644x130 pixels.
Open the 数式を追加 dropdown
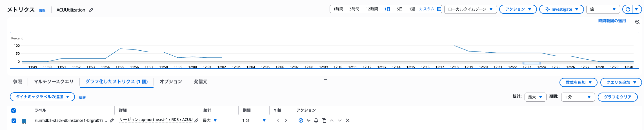pos(578,82)
